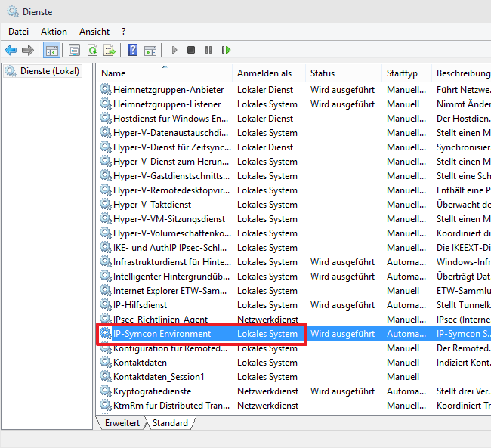Sort by the Starttyp column header
Image resolution: width=491 pixels, height=448 pixels.
(x=402, y=73)
